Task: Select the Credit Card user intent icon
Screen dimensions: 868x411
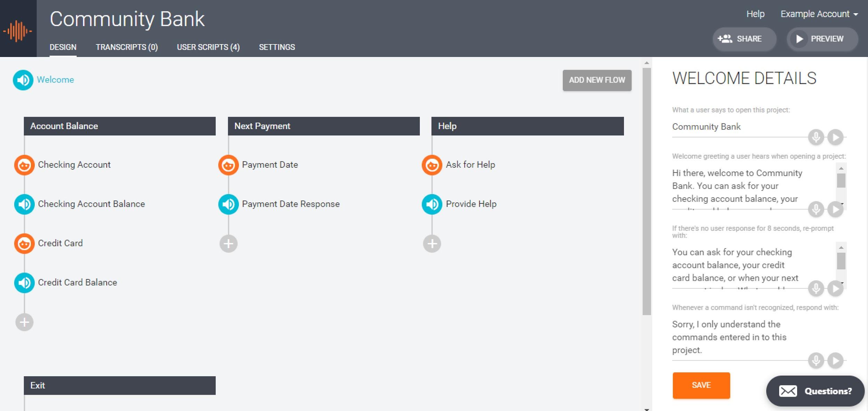Action: tap(24, 243)
